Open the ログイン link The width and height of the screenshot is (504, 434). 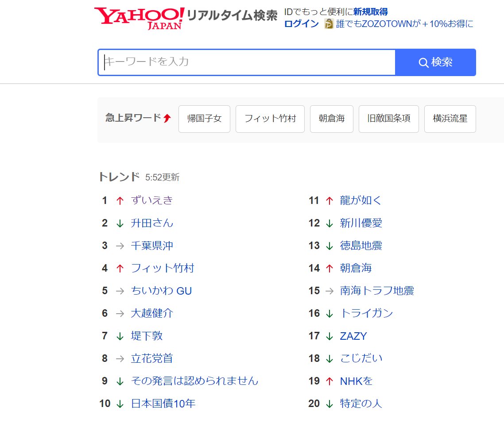coord(302,24)
